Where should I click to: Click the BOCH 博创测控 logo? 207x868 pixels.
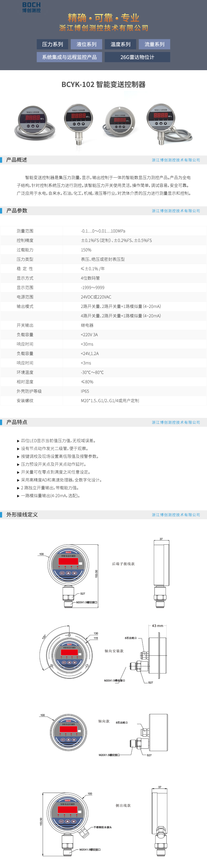31,7
